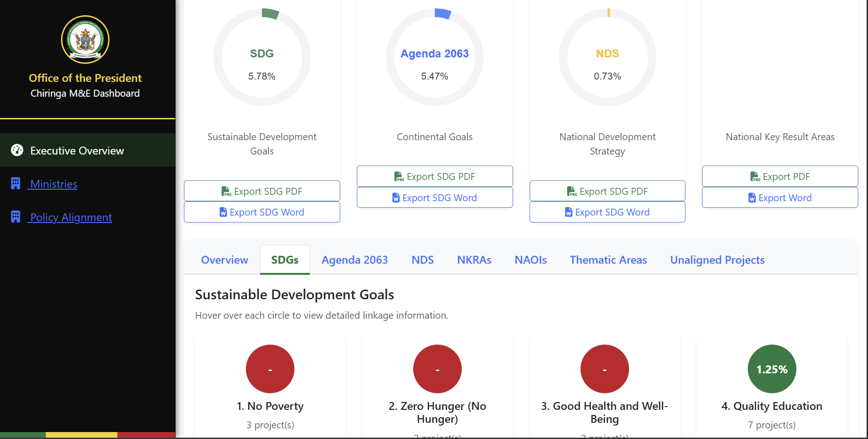
Task: Click the Office of the President coat of arms logo
Action: tap(85, 40)
